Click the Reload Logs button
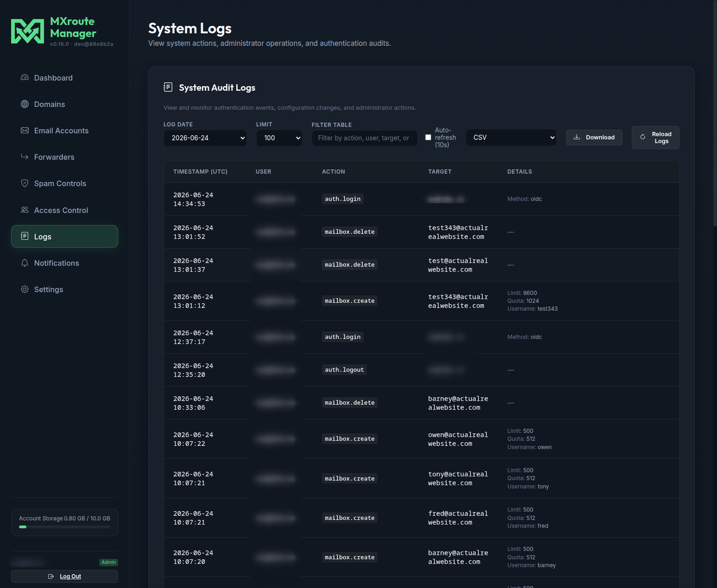The image size is (717, 588). tap(655, 138)
